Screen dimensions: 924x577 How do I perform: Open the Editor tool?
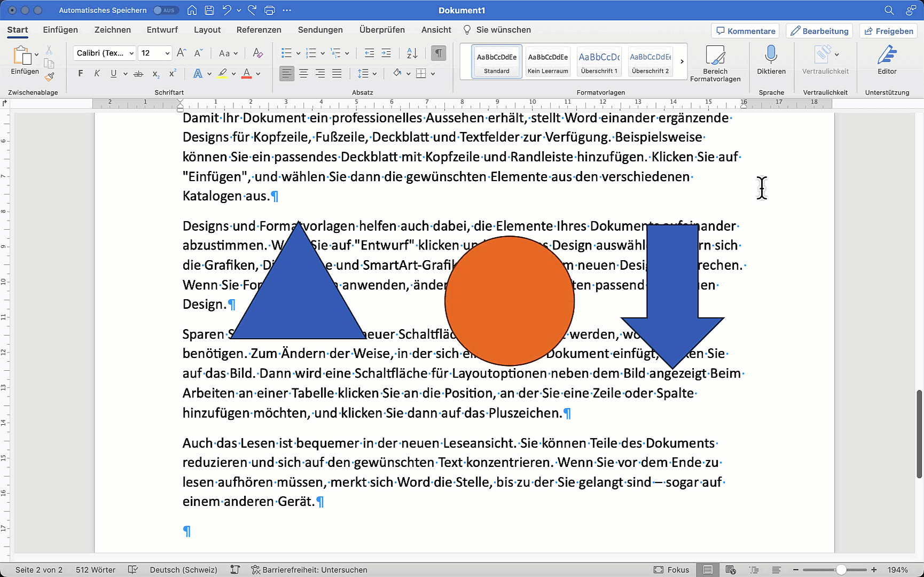[x=887, y=59]
